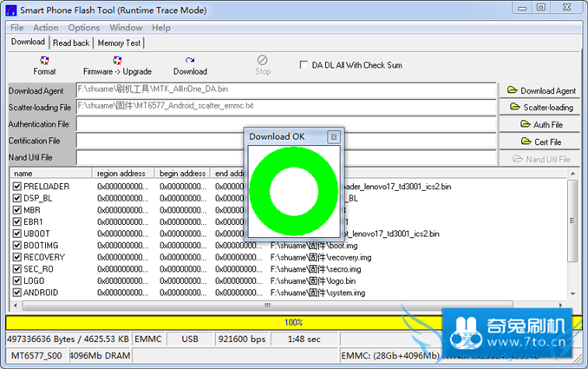
Task: Open the Download Agent folder button
Action: tap(541, 90)
